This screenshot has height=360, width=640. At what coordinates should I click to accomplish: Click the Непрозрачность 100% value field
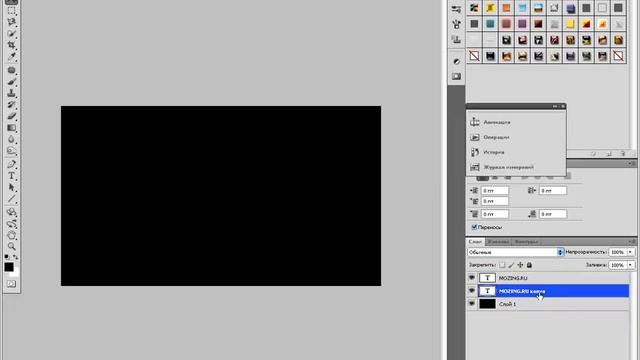tap(618, 252)
